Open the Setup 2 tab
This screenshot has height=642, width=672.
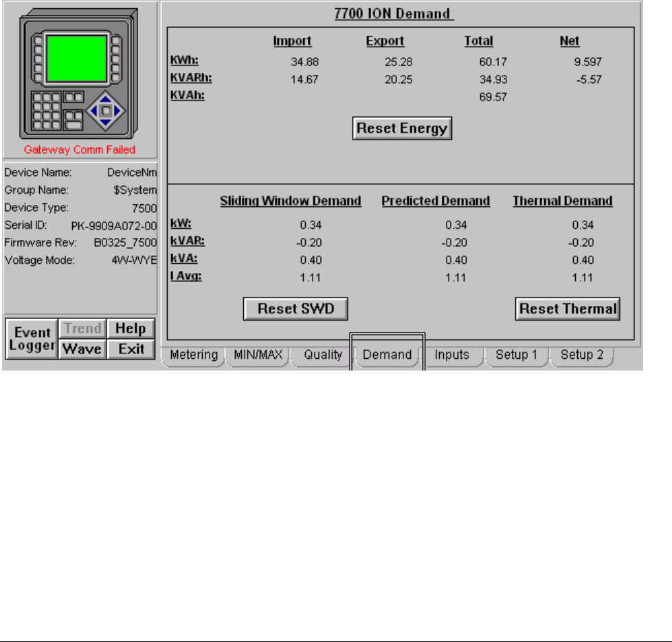581,355
